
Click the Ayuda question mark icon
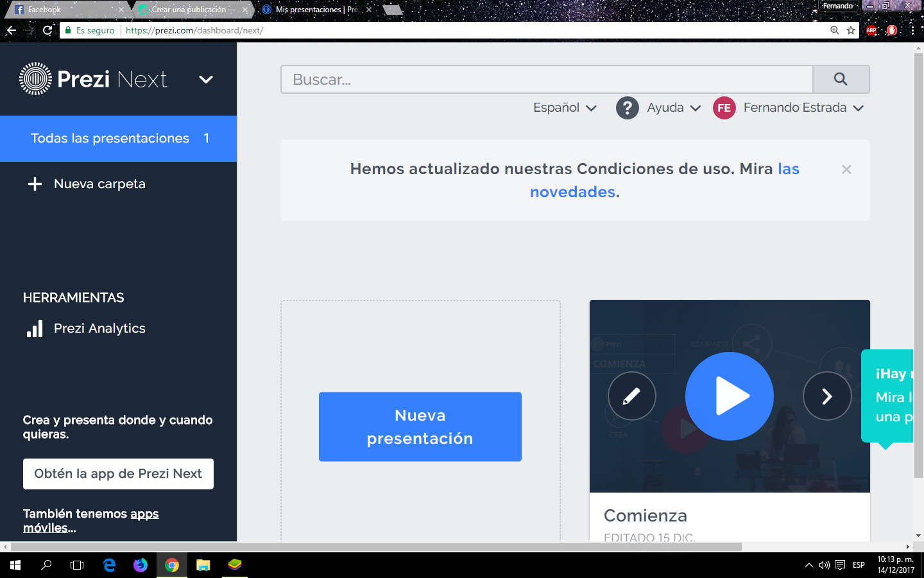pyautogui.click(x=628, y=108)
